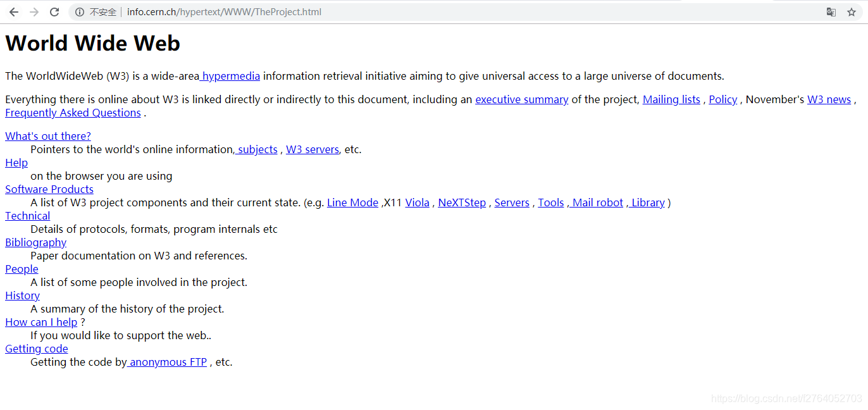Open the Tools link

[551, 202]
